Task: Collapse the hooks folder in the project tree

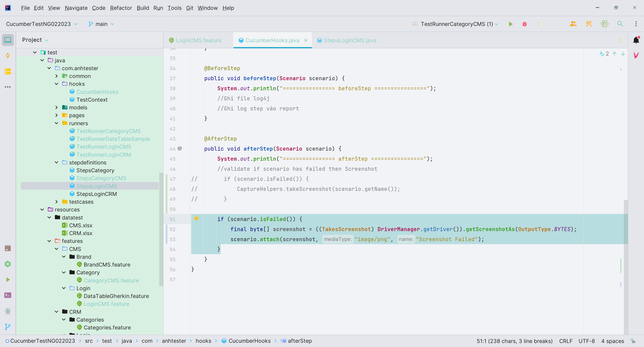Action: (x=57, y=84)
